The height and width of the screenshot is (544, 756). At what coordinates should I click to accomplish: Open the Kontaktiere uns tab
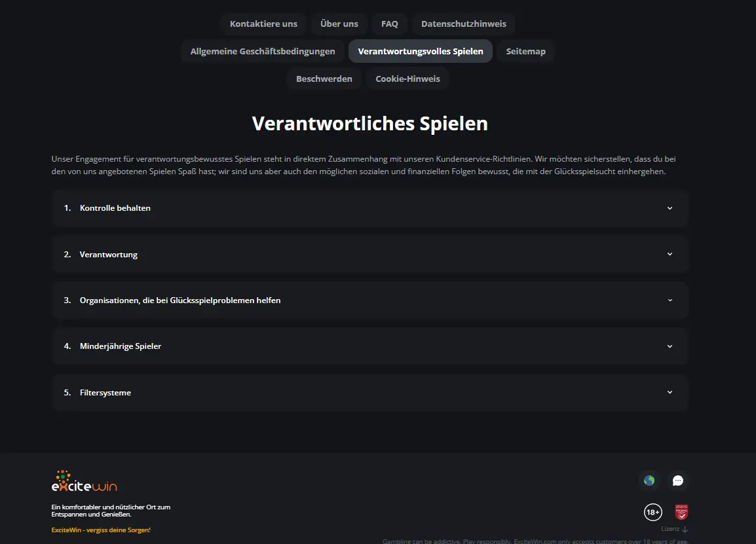click(263, 24)
